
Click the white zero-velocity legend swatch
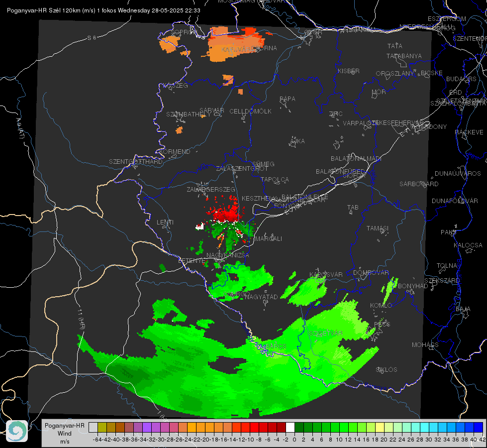pyautogui.click(x=290, y=427)
